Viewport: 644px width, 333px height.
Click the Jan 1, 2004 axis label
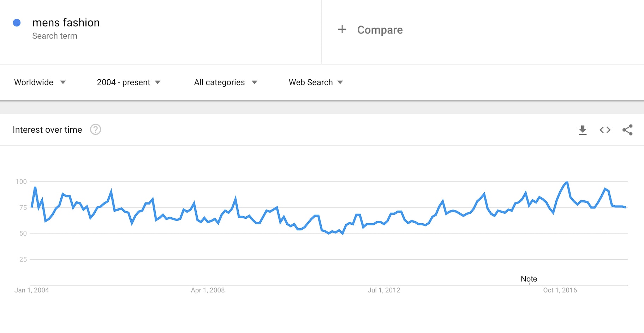point(32,290)
